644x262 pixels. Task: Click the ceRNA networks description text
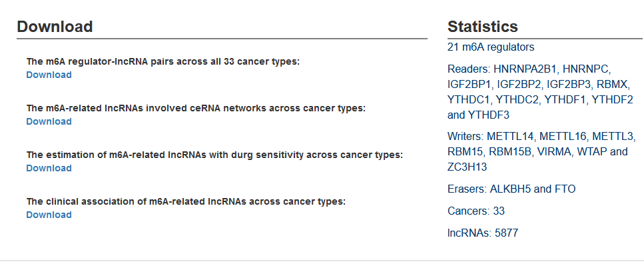point(196,108)
